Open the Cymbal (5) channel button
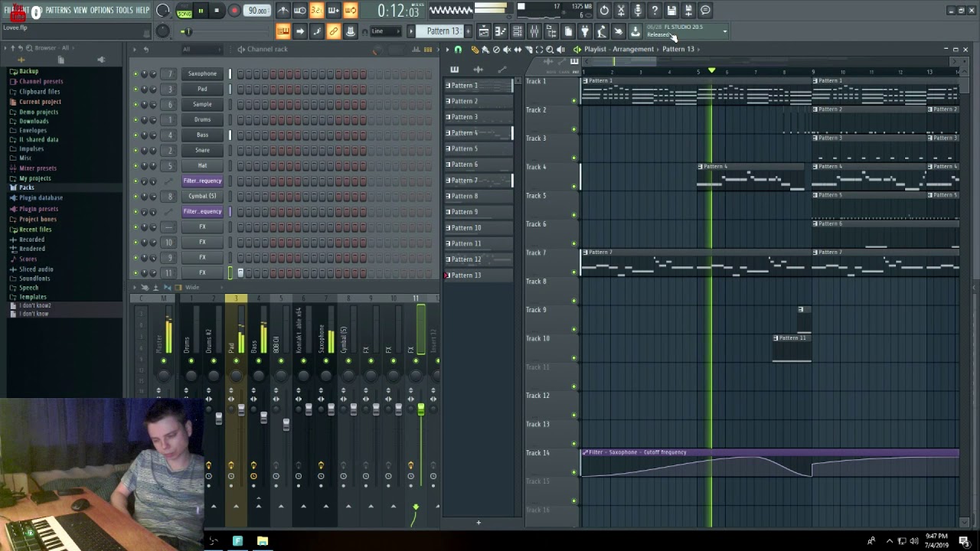The width and height of the screenshot is (980, 551). coord(202,196)
